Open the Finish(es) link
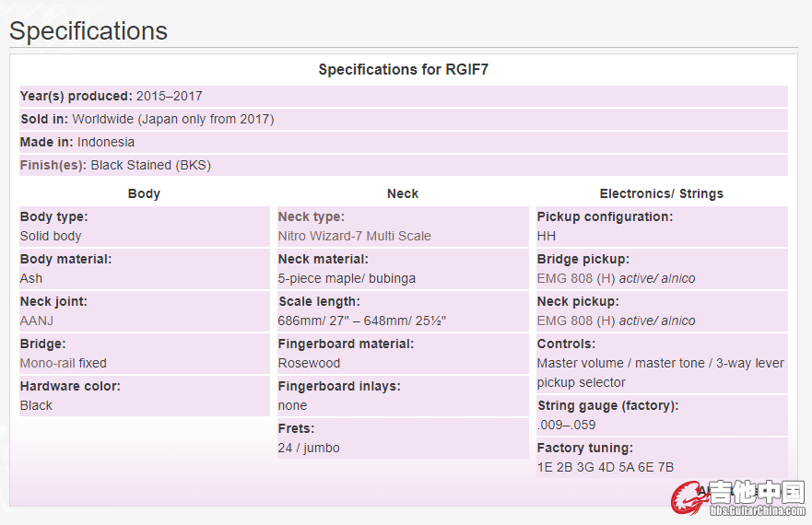Image resolution: width=812 pixels, height=525 pixels. (53, 165)
